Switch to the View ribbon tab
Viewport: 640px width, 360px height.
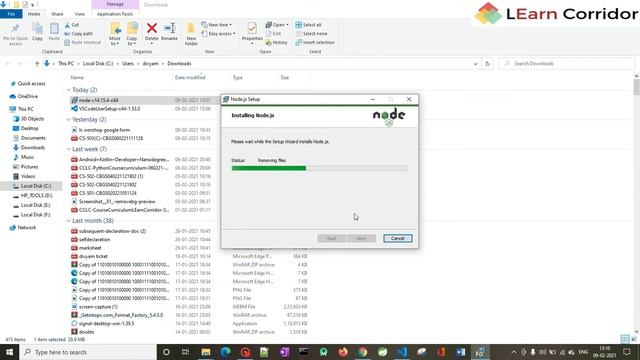tap(80, 14)
